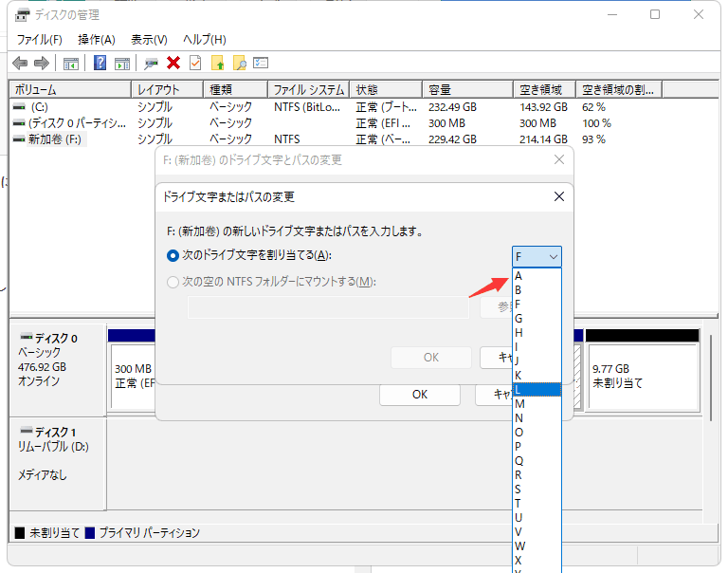Image resolution: width=728 pixels, height=573 pixels.
Task: Sort by 状態 column header
Action: click(386, 90)
